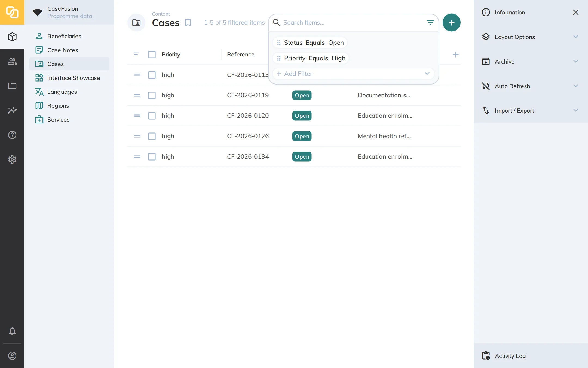Open Services in the navigation
Screen dimensions: 588x368
click(x=69, y=119)
